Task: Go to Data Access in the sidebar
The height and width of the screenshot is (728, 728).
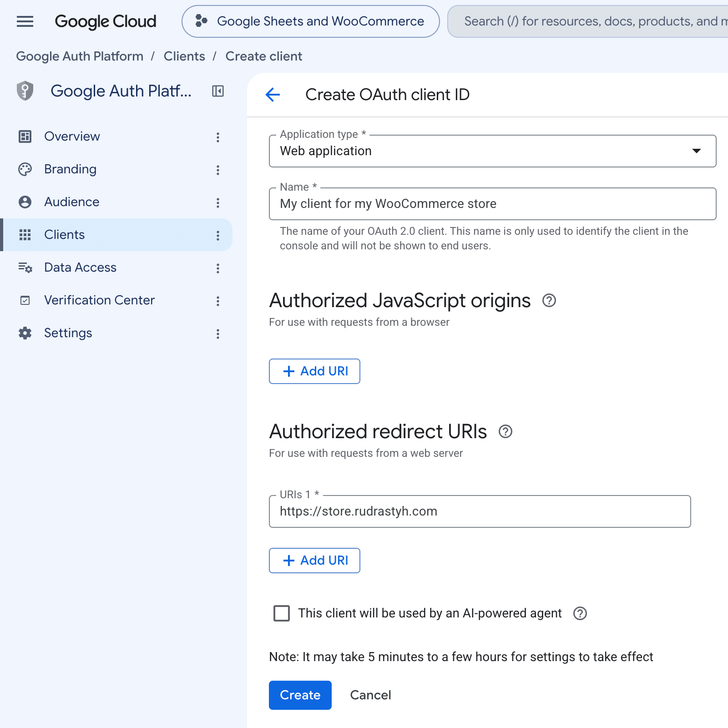Action: (x=81, y=268)
